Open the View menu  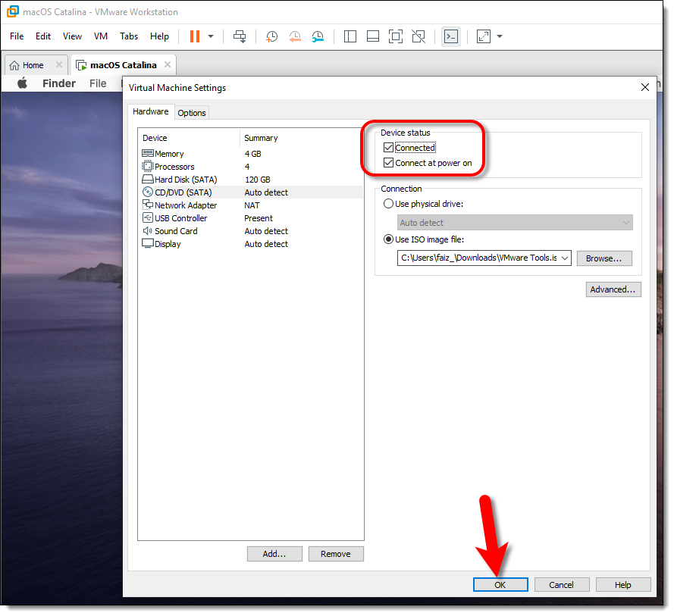(x=72, y=36)
